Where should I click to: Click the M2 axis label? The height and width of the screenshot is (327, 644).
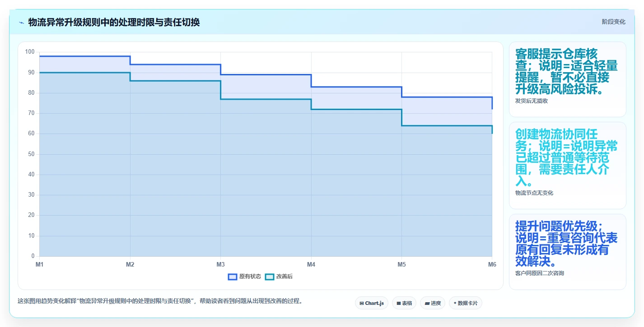(130, 265)
